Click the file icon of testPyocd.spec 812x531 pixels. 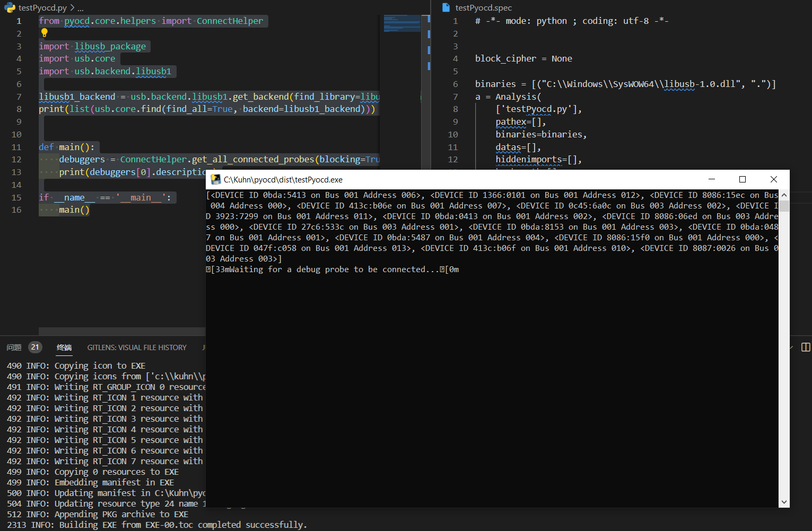coord(446,7)
